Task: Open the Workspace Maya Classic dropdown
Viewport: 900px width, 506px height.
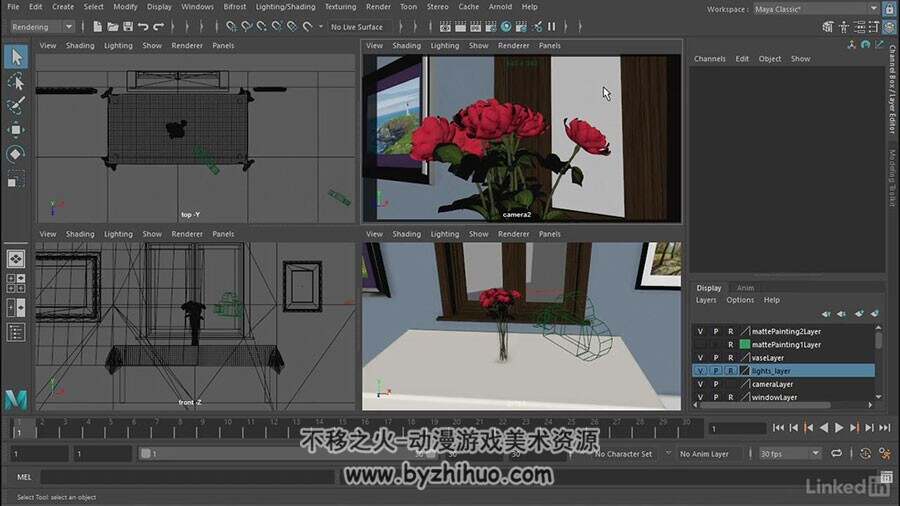Action: pyautogui.click(x=815, y=9)
